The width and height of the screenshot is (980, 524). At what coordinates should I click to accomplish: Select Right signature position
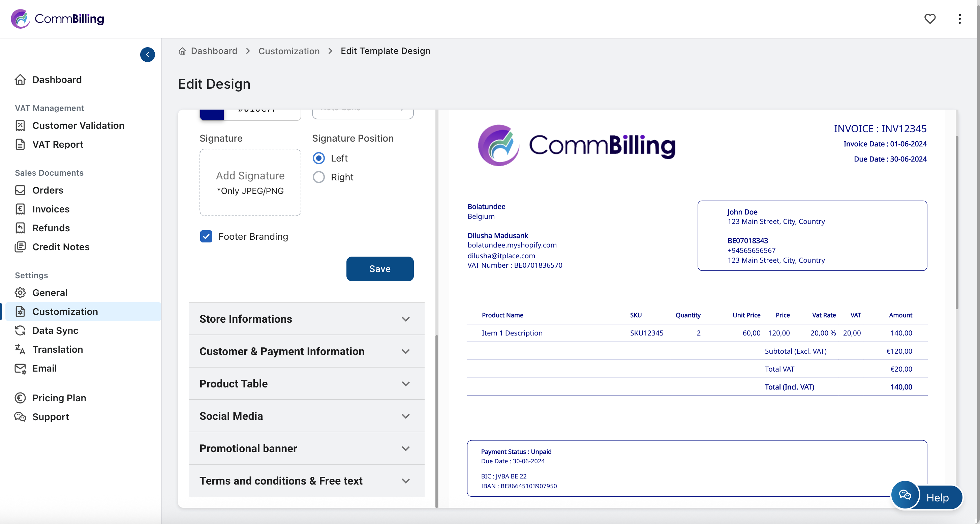click(318, 177)
